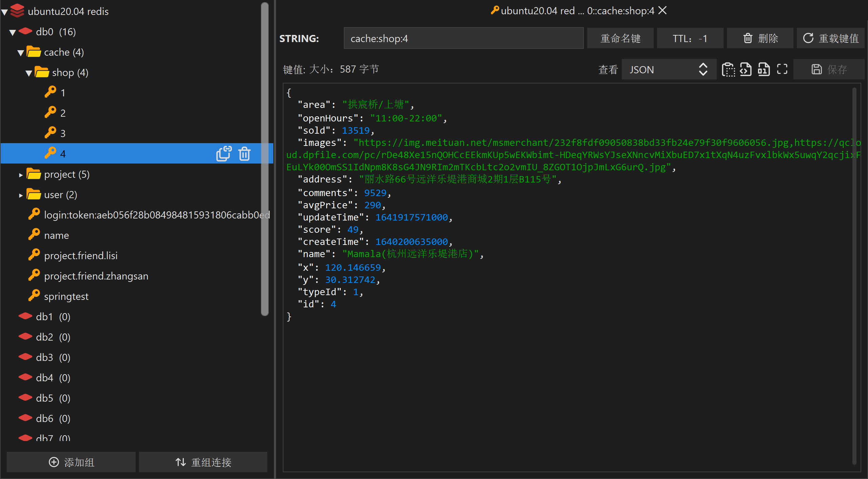Select the springtest key
The height and width of the screenshot is (479, 868).
(x=66, y=296)
